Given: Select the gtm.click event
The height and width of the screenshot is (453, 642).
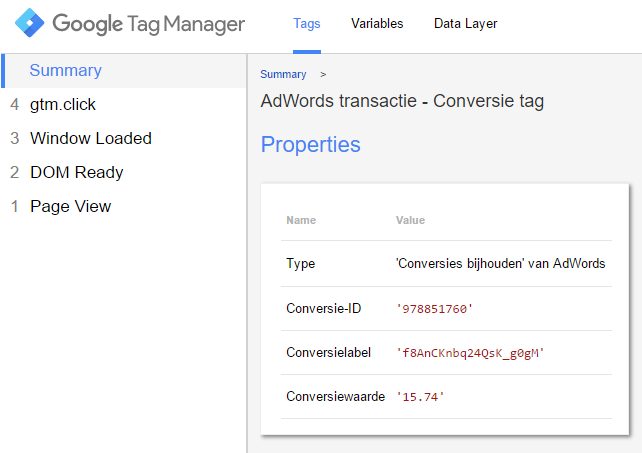Looking at the screenshot, I should [63, 105].
